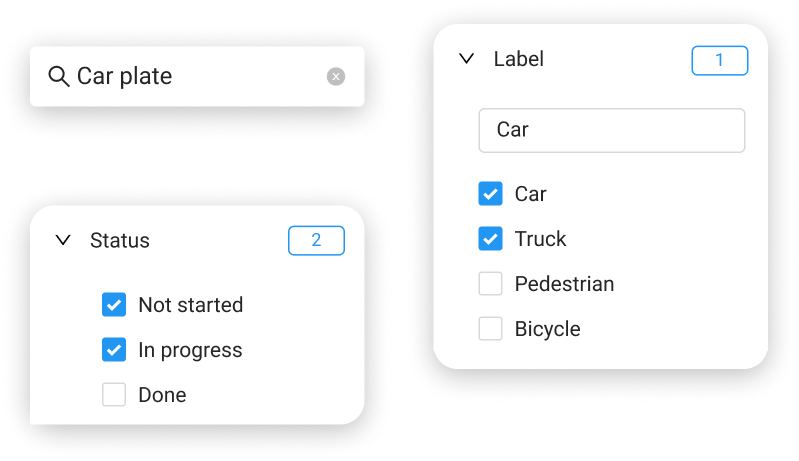Click the Status filter count badge
The width and height of the screenshot is (799, 461).
pyautogui.click(x=316, y=240)
